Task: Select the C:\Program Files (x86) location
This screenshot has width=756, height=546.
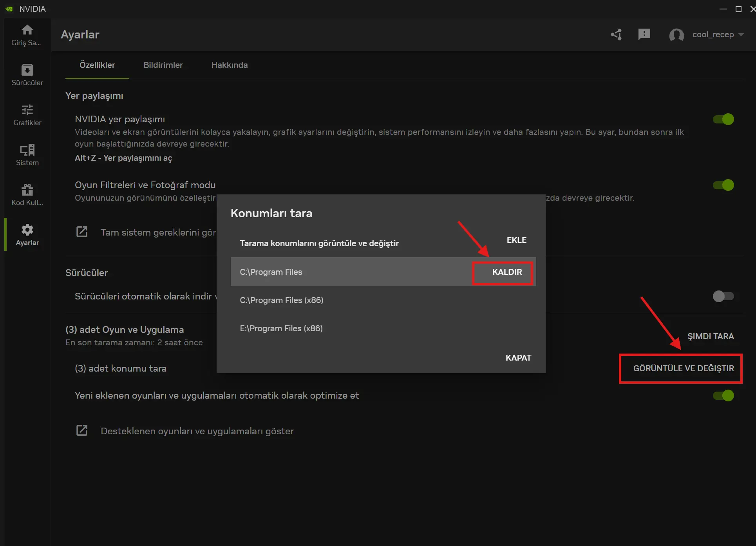Action: 383,300
